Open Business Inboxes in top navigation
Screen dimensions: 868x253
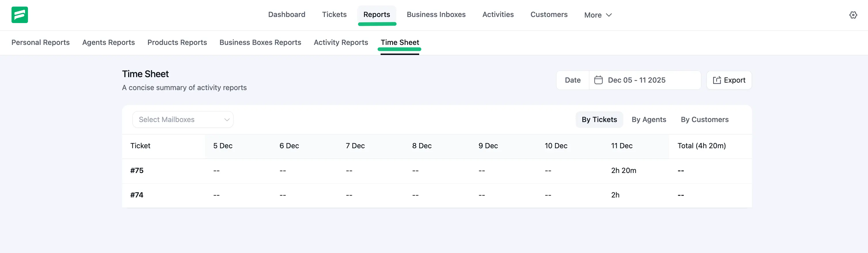click(436, 14)
